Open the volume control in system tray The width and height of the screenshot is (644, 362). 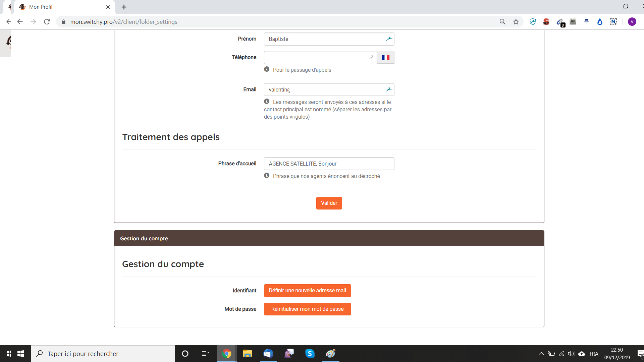pyautogui.click(x=571, y=354)
